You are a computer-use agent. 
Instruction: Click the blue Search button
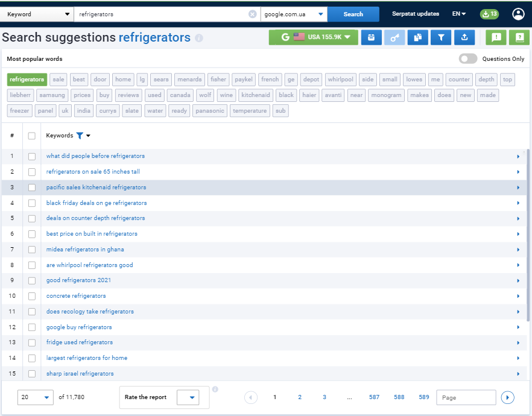tap(353, 14)
